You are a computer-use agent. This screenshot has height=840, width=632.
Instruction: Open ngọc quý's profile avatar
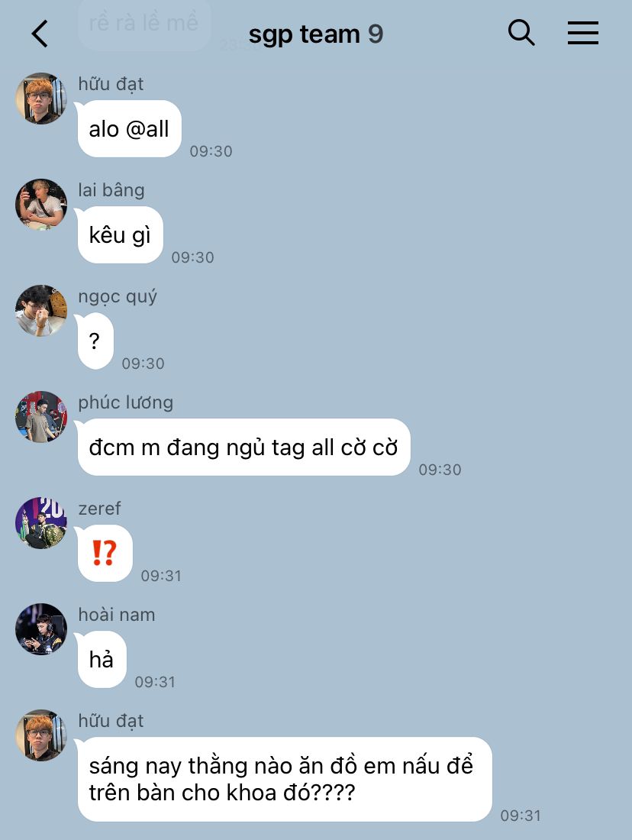pos(41,311)
